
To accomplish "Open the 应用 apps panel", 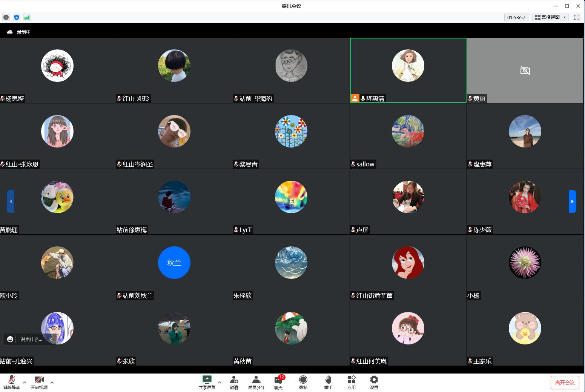I will click(352, 382).
